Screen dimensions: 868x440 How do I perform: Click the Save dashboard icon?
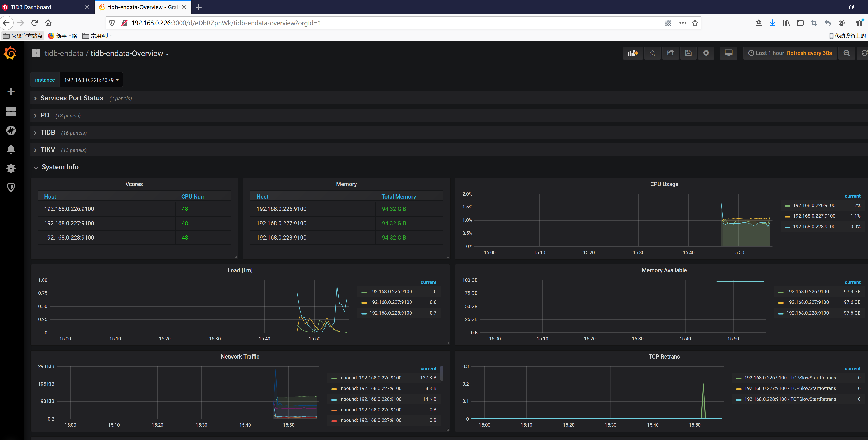(x=688, y=53)
